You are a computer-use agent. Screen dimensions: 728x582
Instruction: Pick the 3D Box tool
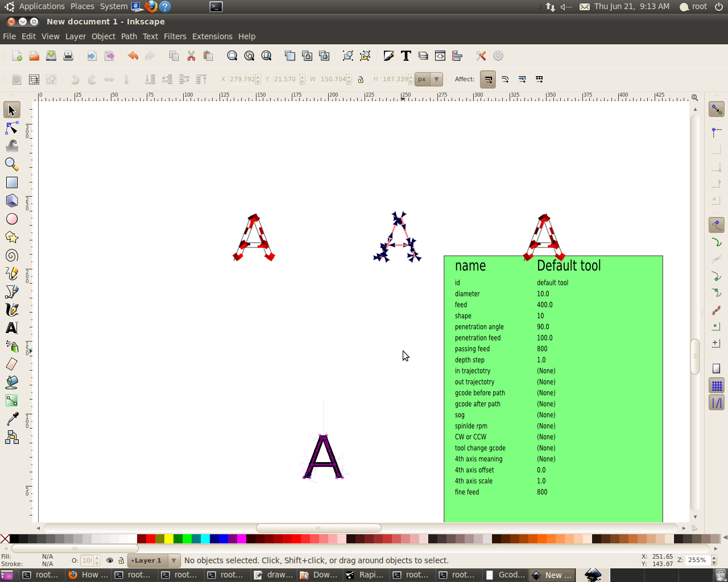point(12,201)
